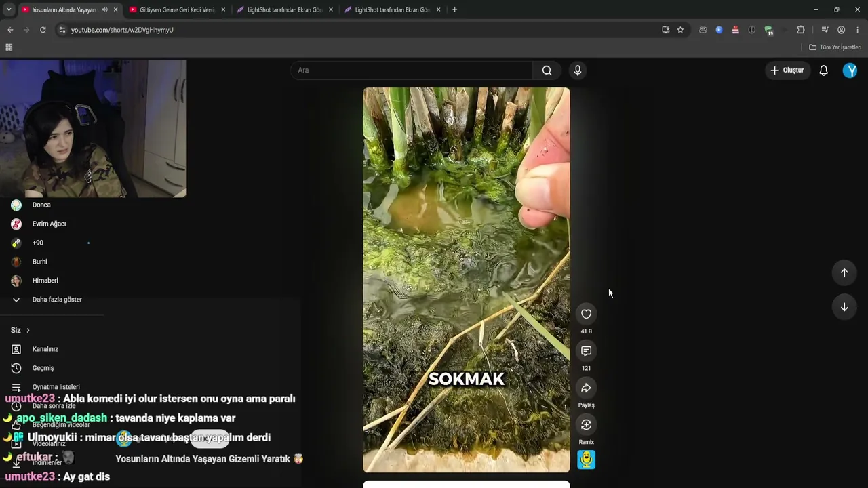Like the Short with the heart icon
868x488 pixels.
coord(586,314)
